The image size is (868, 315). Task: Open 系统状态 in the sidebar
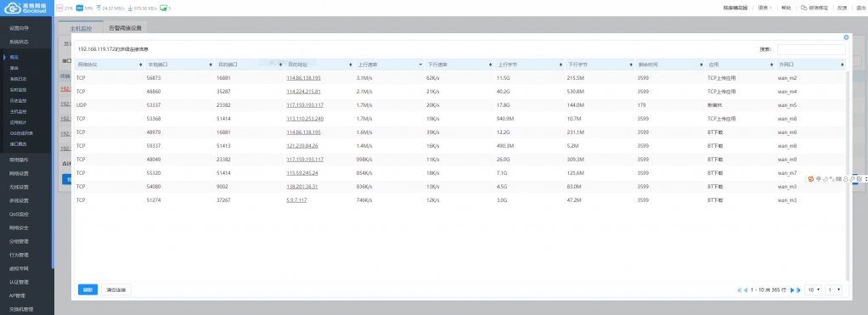19,42
